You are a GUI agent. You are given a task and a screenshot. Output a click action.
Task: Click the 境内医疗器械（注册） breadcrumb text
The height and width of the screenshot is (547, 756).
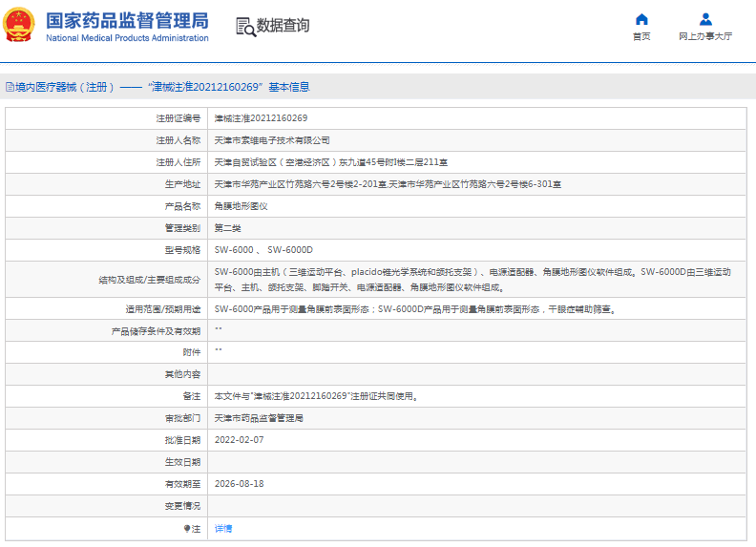pos(65,87)
